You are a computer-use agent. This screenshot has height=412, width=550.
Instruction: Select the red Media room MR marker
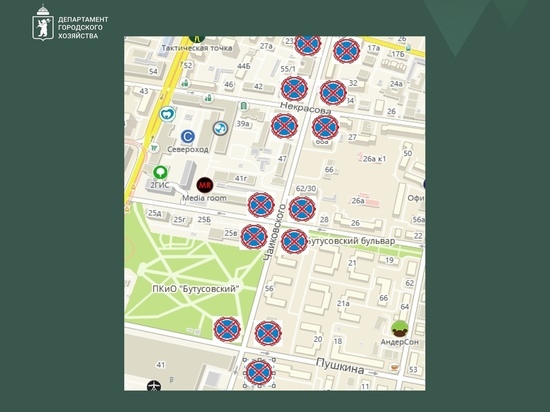(x=205, y=185)
